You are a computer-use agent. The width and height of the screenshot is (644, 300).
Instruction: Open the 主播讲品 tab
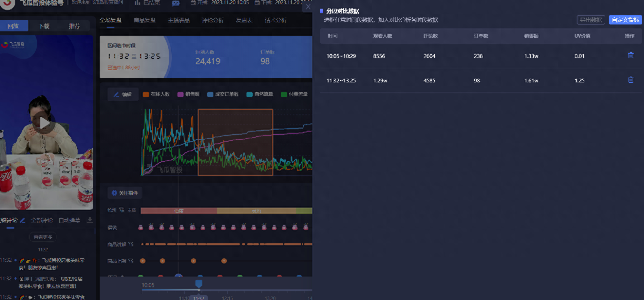179,20
